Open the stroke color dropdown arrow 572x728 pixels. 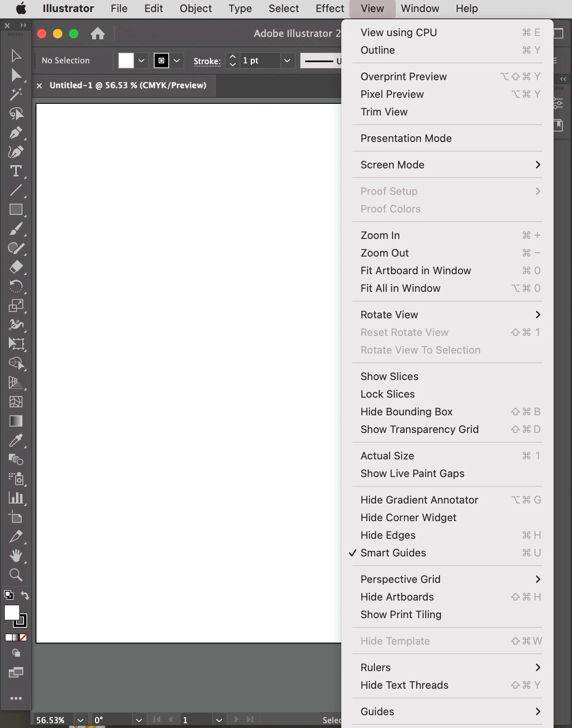[x=177, y=61]
